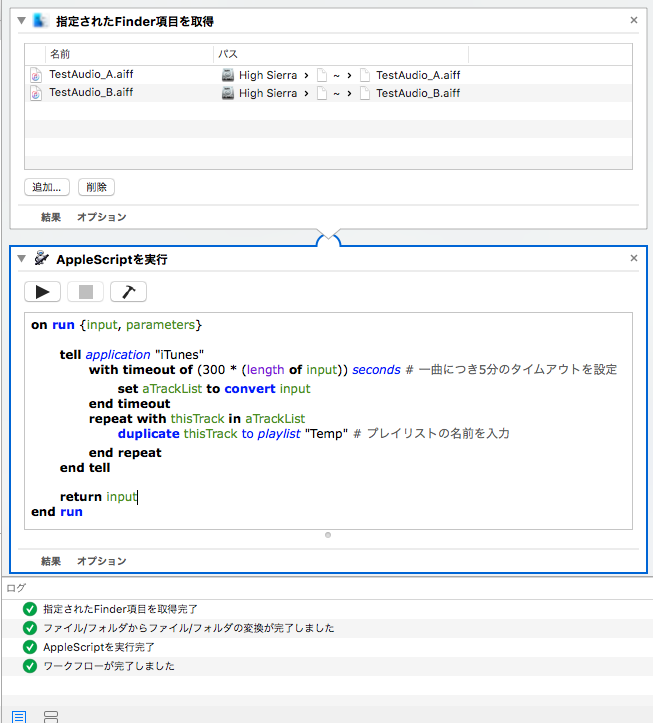Click green checkmark beside AppleScriptを実行完了

click(30, 647)
